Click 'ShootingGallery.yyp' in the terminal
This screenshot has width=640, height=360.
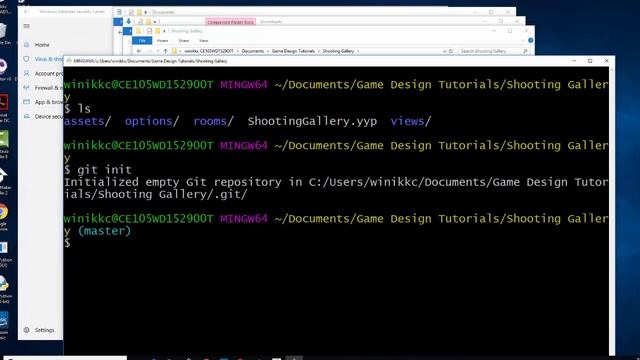pos(312,121)
